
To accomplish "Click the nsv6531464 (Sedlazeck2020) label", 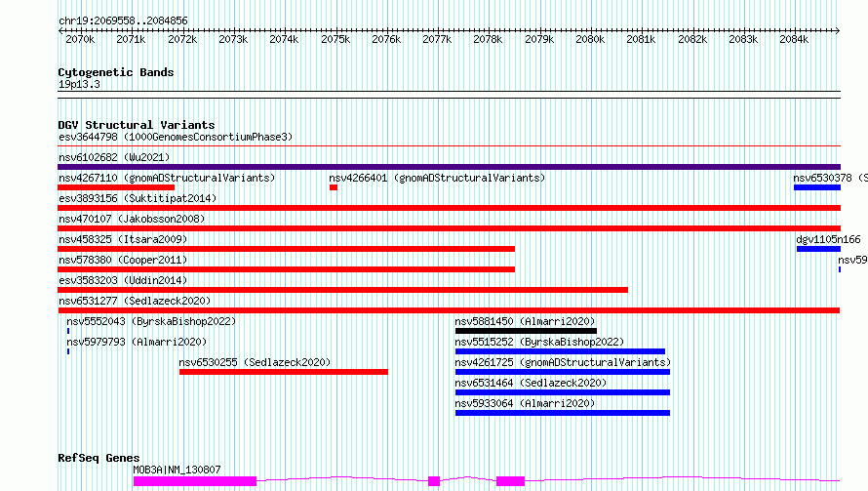I will click(x=531, y=383).
